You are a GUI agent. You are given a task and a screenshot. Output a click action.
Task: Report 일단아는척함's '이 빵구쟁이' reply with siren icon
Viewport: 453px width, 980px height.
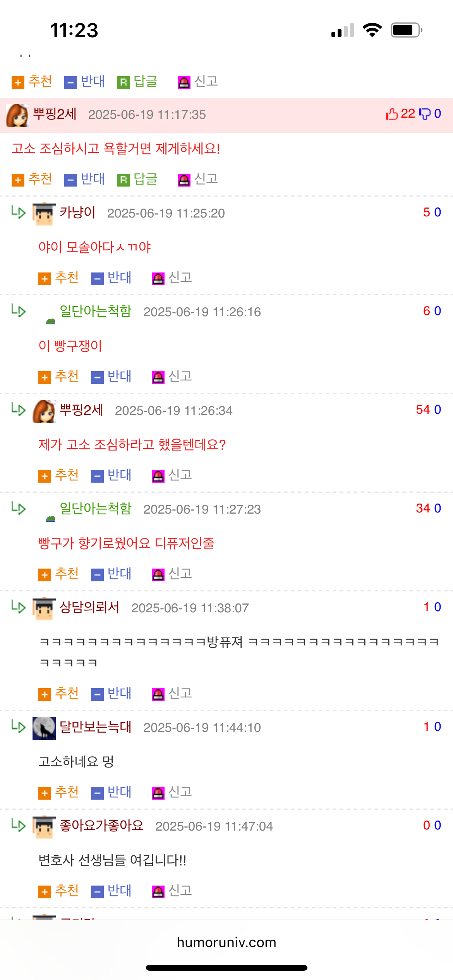(158, 377)
